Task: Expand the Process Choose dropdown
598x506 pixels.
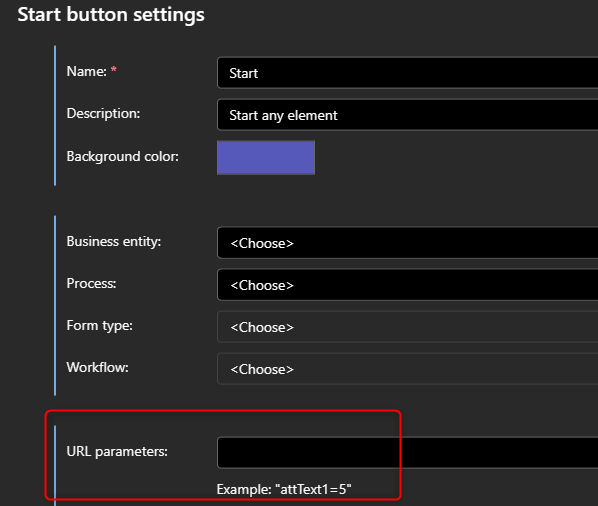Action: coord(407,285)
